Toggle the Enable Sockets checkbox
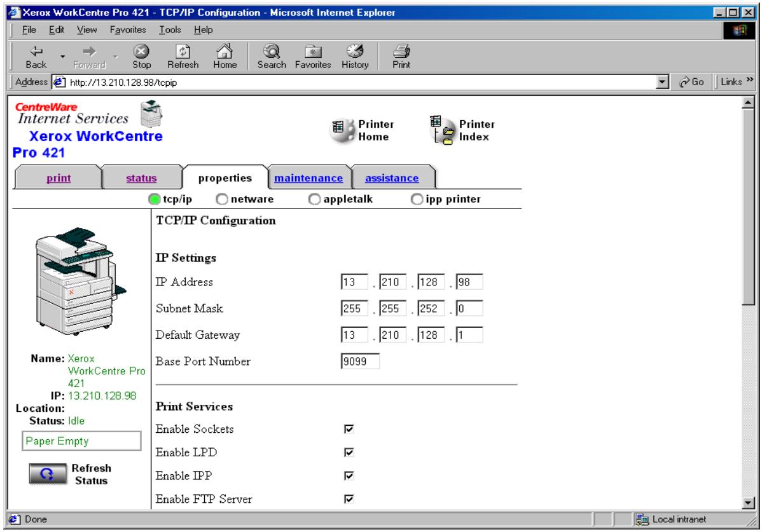The image size is (762, 532). click(349, 428)
